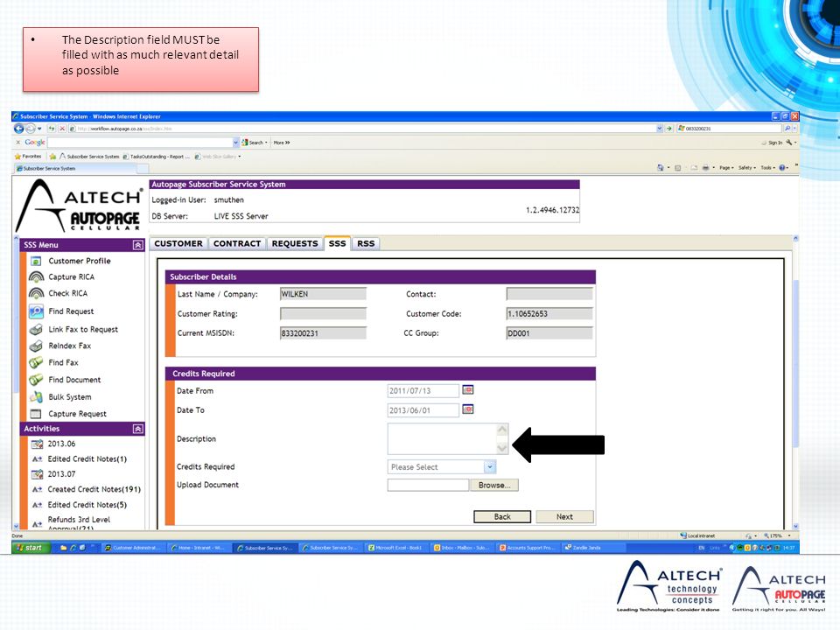Open the Google search box dropdown

point(235,143)
